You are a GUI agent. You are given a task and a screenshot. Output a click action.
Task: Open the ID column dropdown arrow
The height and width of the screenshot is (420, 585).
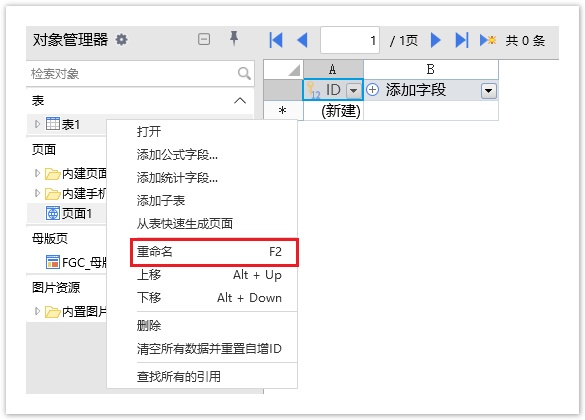click(353, 90)
